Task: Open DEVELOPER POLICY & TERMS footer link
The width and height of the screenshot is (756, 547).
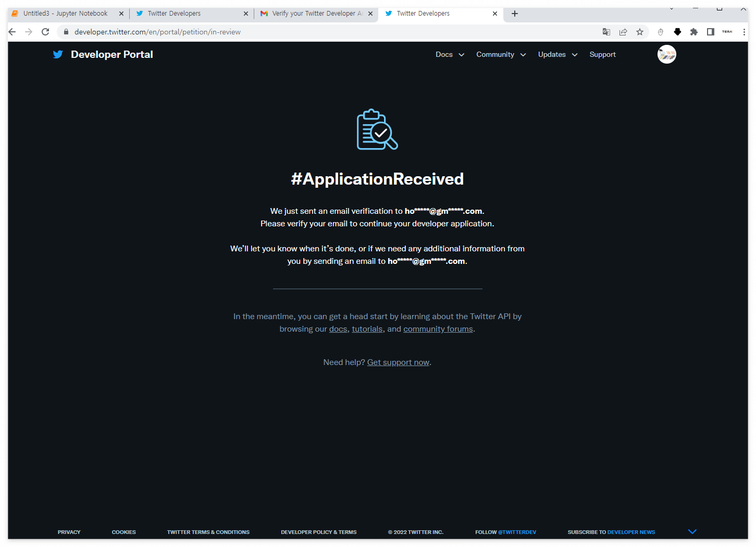Action: (x=319, y=532)
